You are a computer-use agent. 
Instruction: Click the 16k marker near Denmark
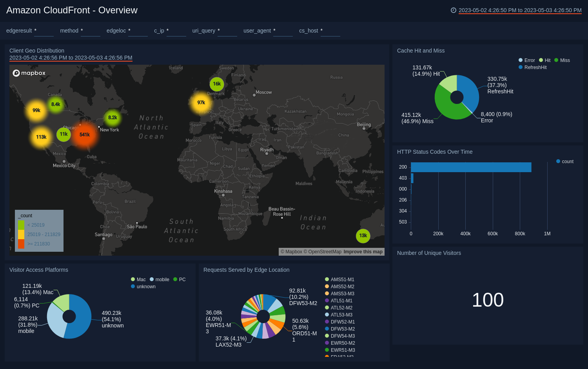217,84
